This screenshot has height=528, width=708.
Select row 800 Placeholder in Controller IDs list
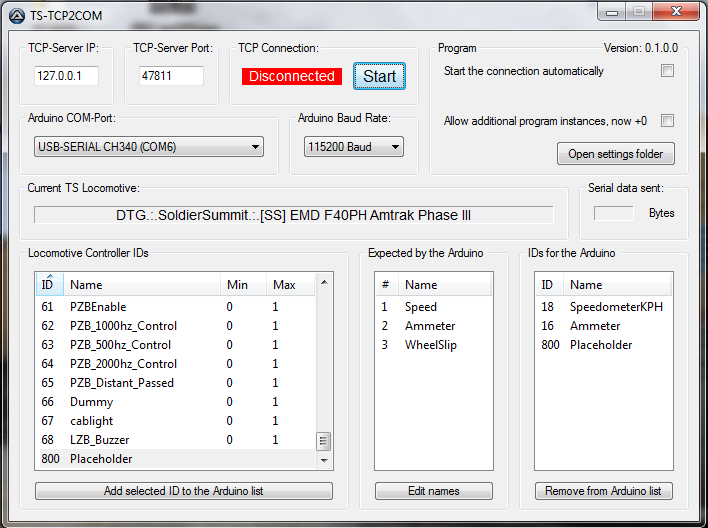pos(176,458)
